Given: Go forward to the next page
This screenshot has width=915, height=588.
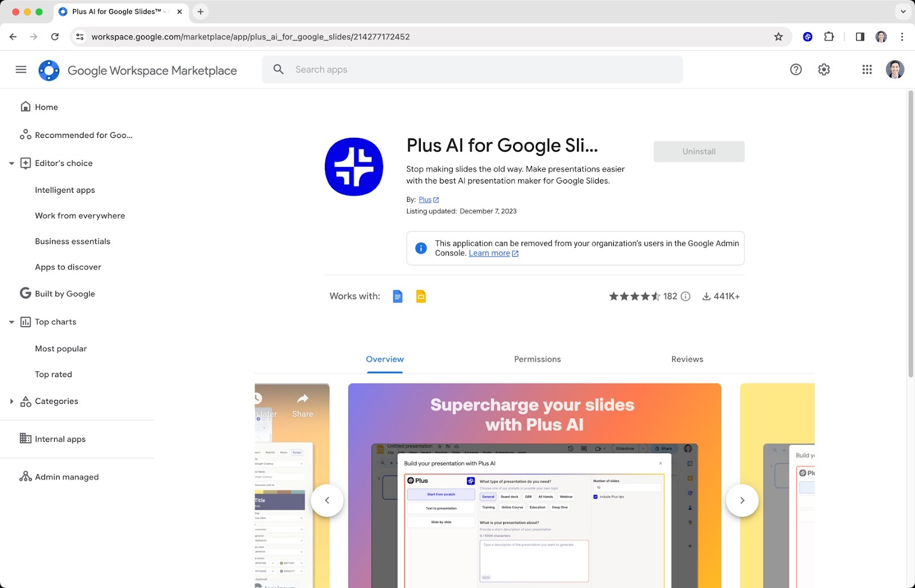Looking at the screenshot, I should pyautogui.click(x=34, y=37).
